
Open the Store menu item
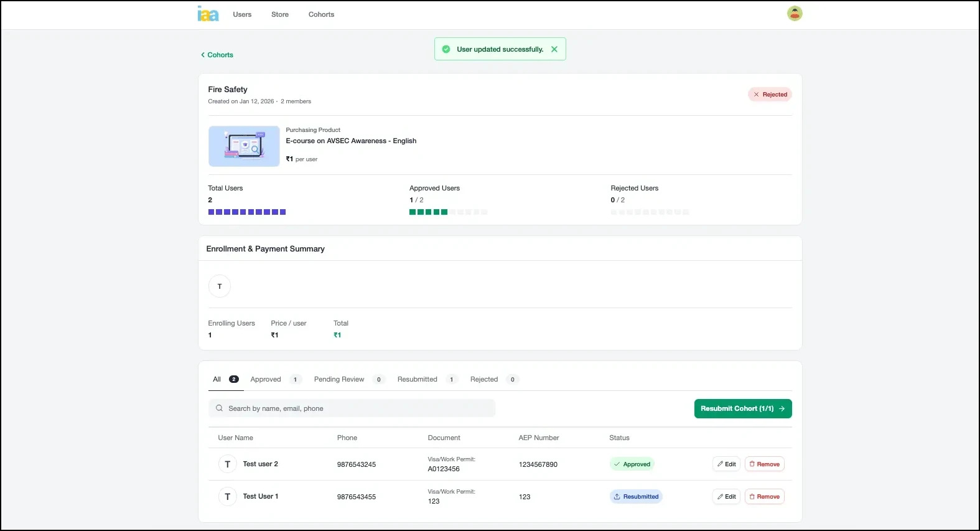click(x=280, y=14)
